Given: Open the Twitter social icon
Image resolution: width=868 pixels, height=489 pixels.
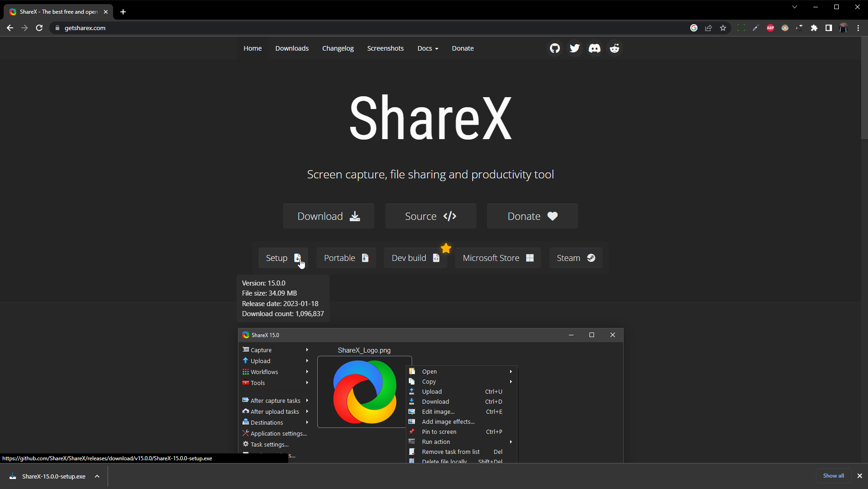Looking at the screenshot, I should coord(574,48).
